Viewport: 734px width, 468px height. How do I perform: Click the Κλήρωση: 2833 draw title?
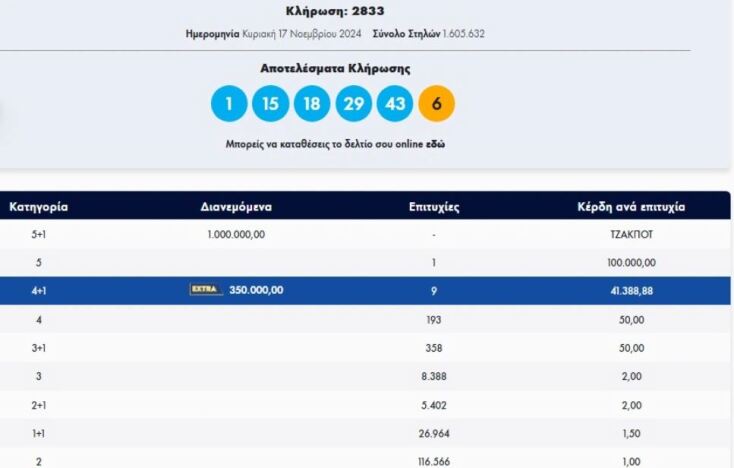coord(335,10)
